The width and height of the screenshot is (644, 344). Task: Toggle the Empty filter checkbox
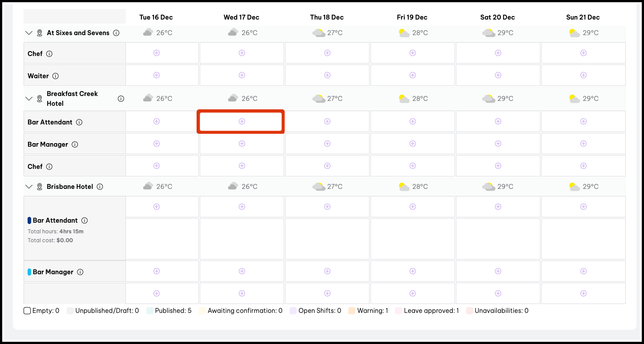point(27,311)
